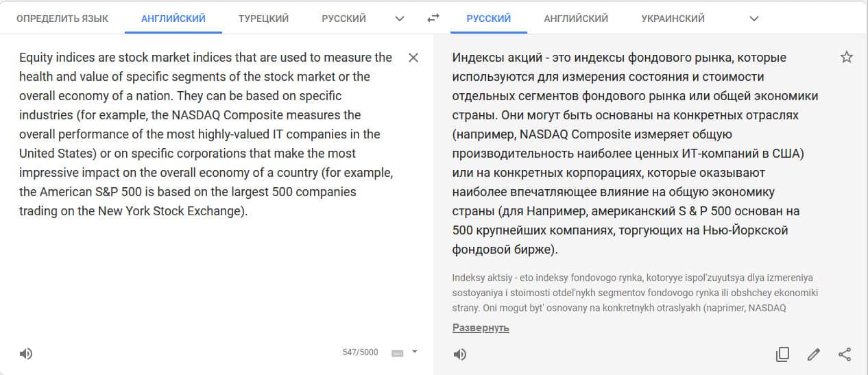This screenshot has height=375, width=868.
Task: Save translation with star icon
Action: [x=847, y=58]
